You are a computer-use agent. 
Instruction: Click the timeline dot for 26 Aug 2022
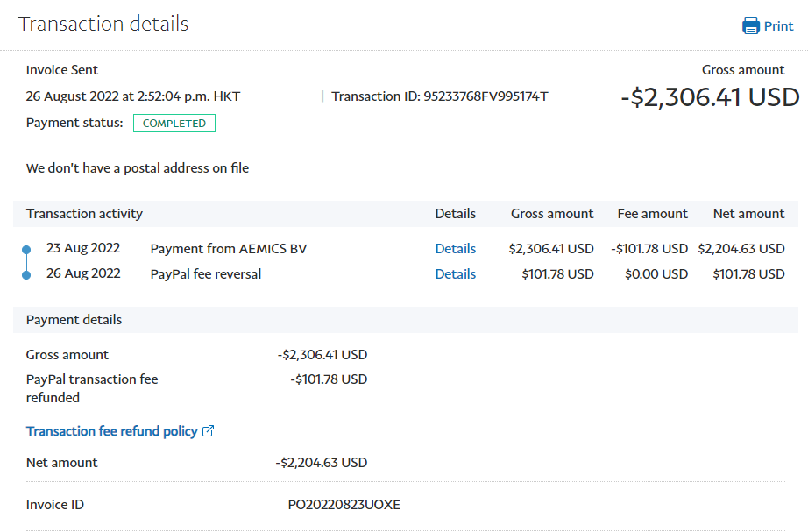pos(26,274)
